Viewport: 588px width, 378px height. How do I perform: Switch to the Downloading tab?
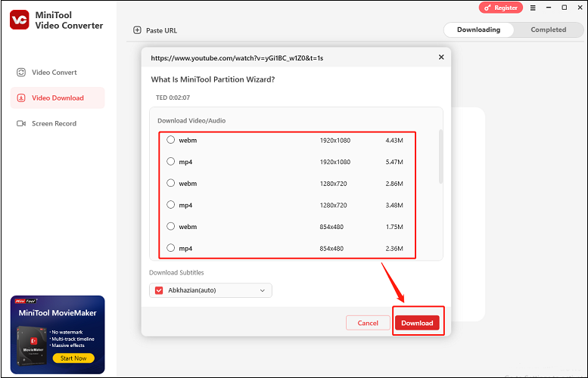pyautogui.click(x=478, y=29)
